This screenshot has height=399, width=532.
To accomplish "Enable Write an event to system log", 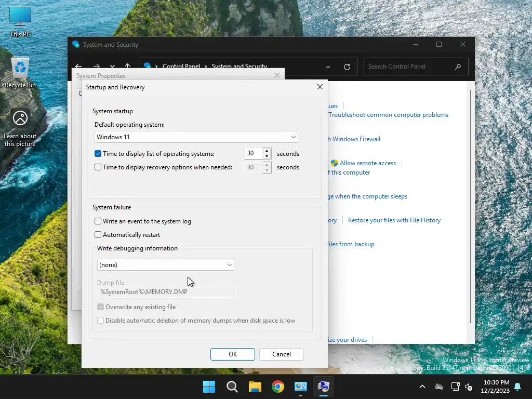I will [98, 221].
